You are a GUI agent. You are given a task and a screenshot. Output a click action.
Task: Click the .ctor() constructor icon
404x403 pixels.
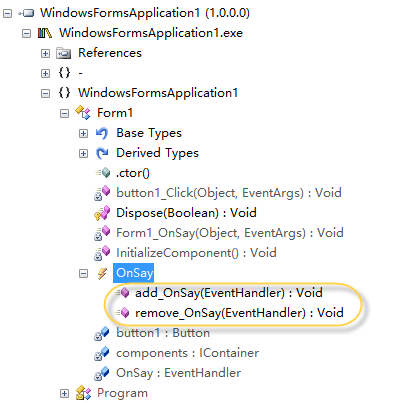pyautogui.click(x=103, y=173)
